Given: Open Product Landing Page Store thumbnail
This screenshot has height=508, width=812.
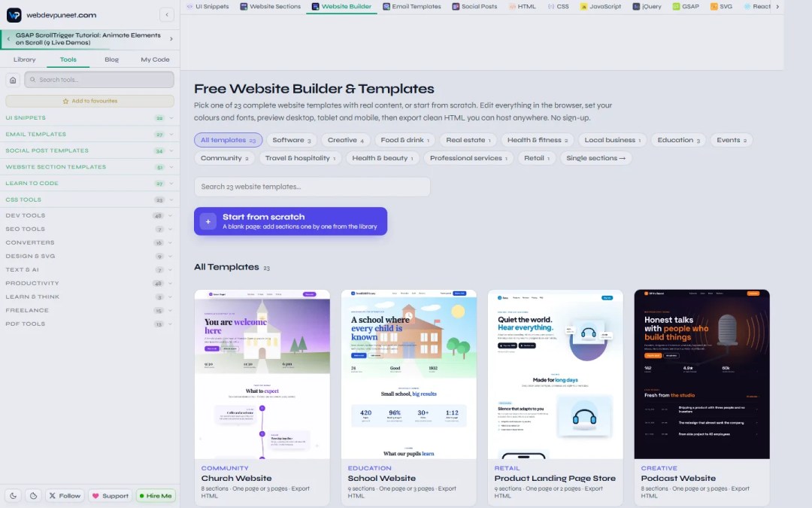Looking at the screenshot, I should tap(555, 374).
